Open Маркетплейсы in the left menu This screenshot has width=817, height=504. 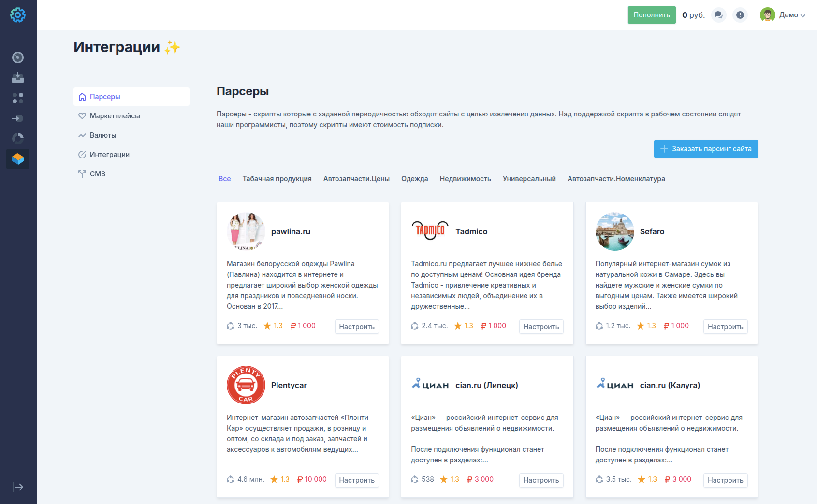[115, 116]
